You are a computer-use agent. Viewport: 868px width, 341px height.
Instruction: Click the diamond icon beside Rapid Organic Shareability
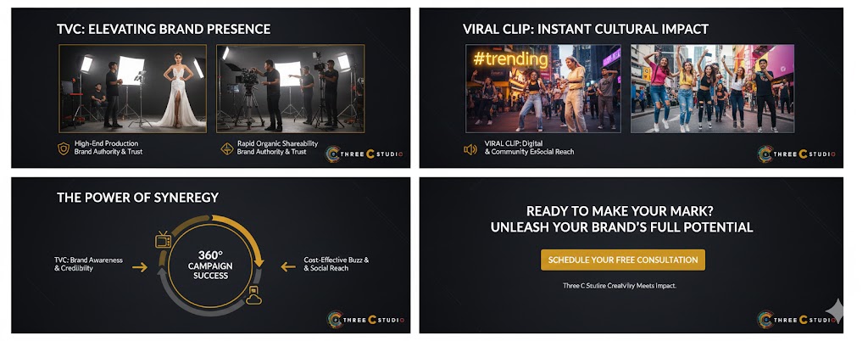(227, 148)
